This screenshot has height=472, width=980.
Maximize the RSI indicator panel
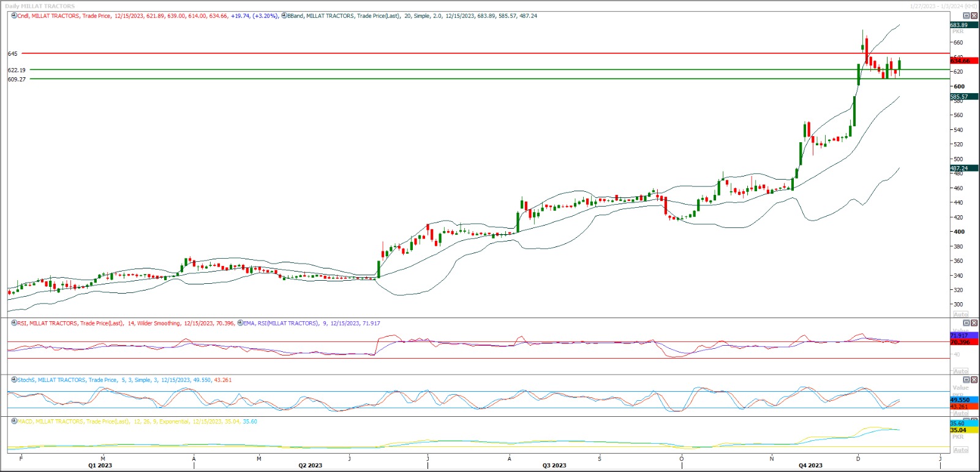point(967,323)
